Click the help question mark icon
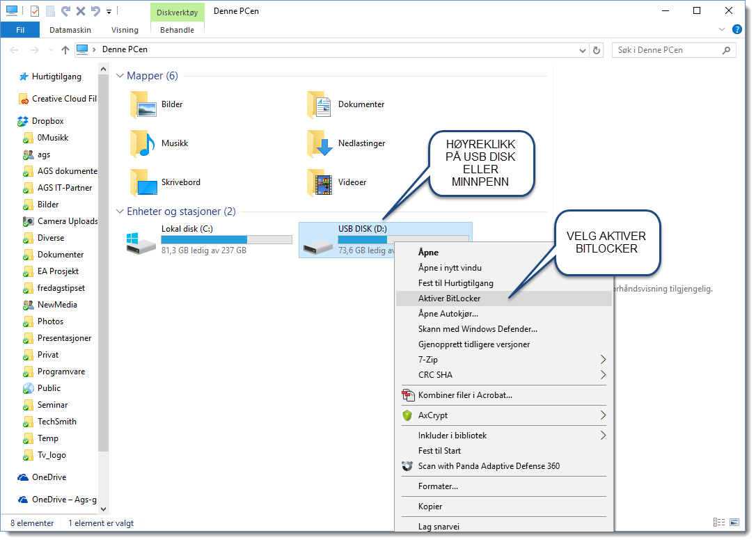 coord(737,29)
